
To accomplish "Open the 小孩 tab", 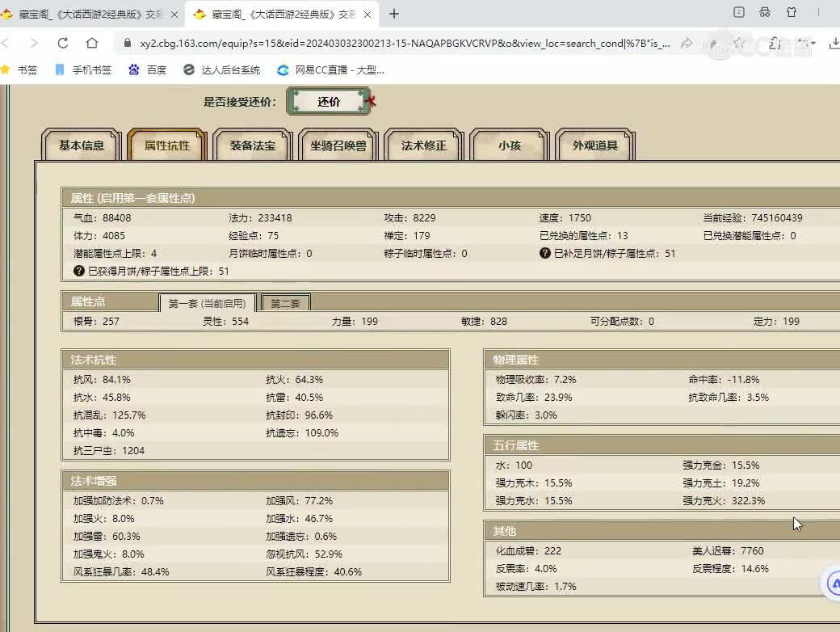I will pos(510,145).
